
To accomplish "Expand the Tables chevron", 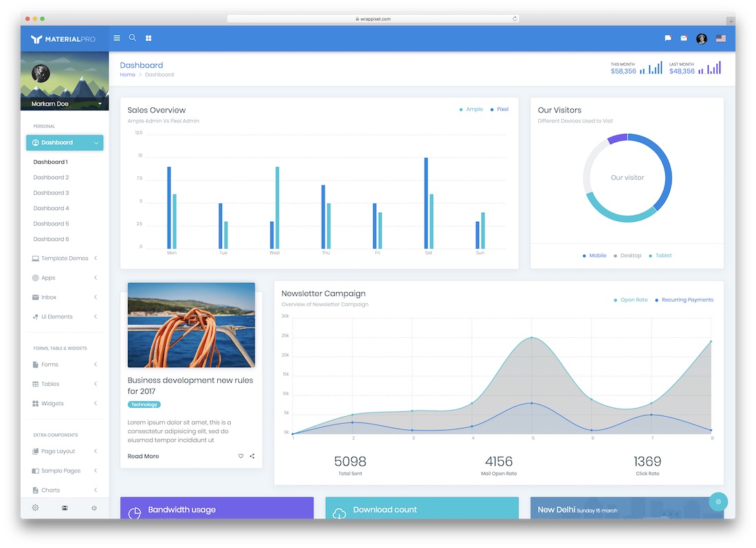I will pos(96,384).
